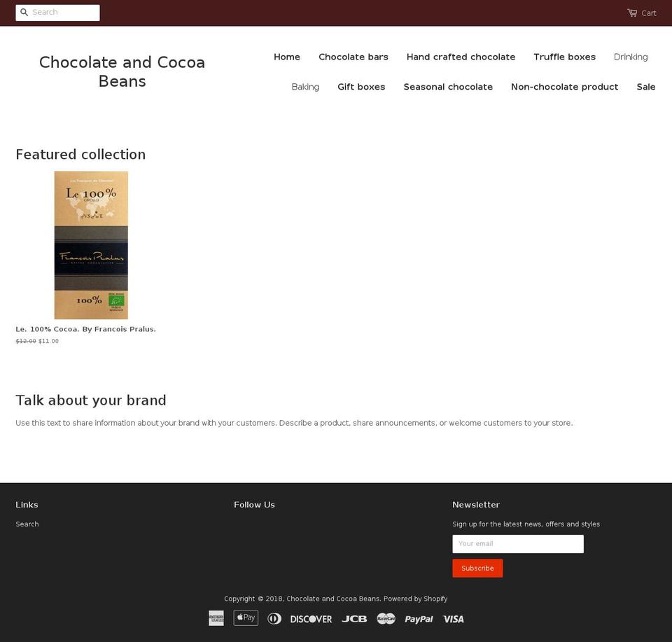Open the Chocolate bars menu
This screenshot has width=672, height=642.
[x=353, y=57]
